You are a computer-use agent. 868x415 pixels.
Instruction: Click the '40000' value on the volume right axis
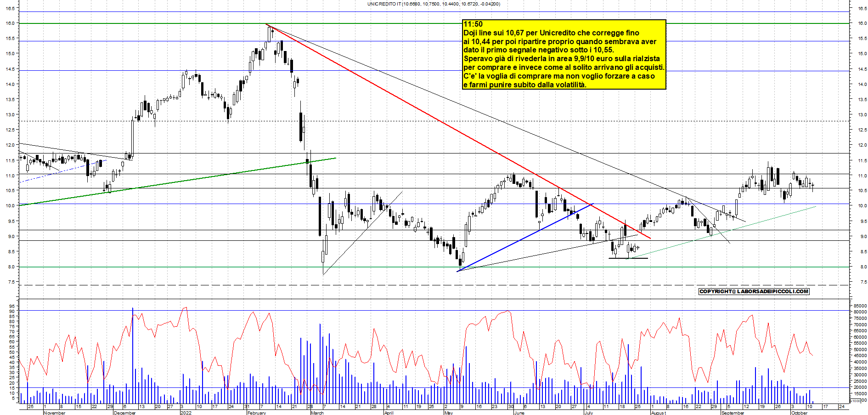click(861, 362)
